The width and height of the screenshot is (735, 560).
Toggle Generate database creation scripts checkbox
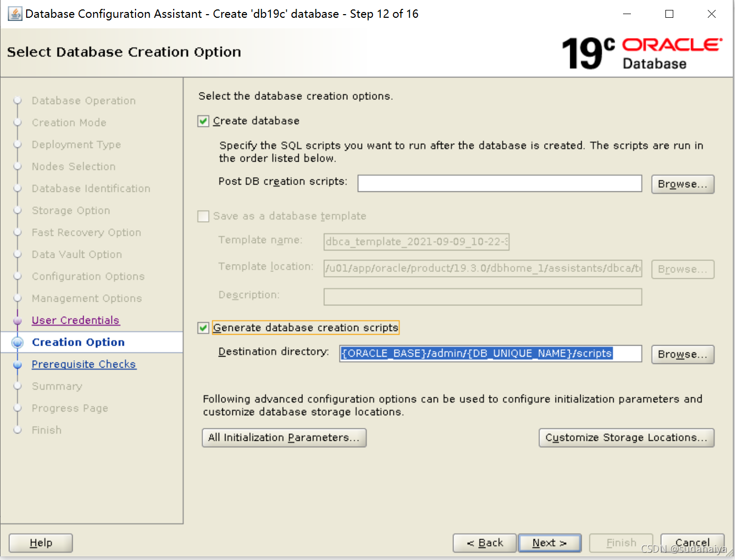pyautogui.click(x=203, y=328)
